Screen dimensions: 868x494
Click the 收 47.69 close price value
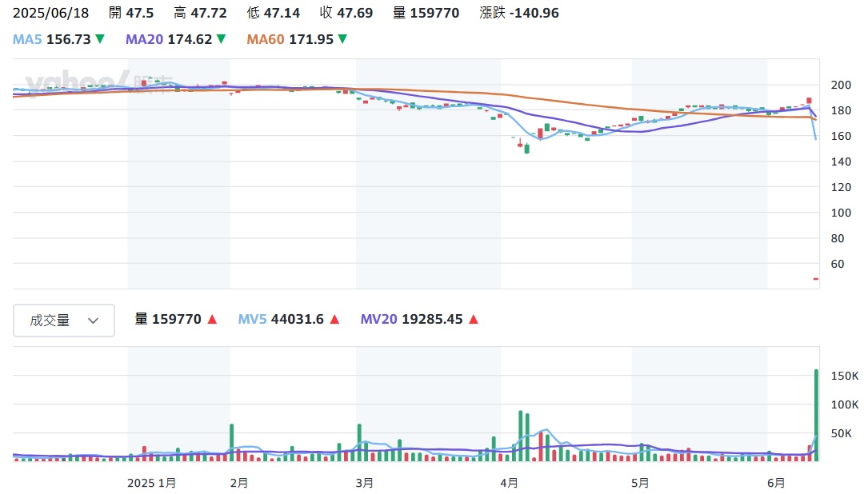tap(346, 13)
